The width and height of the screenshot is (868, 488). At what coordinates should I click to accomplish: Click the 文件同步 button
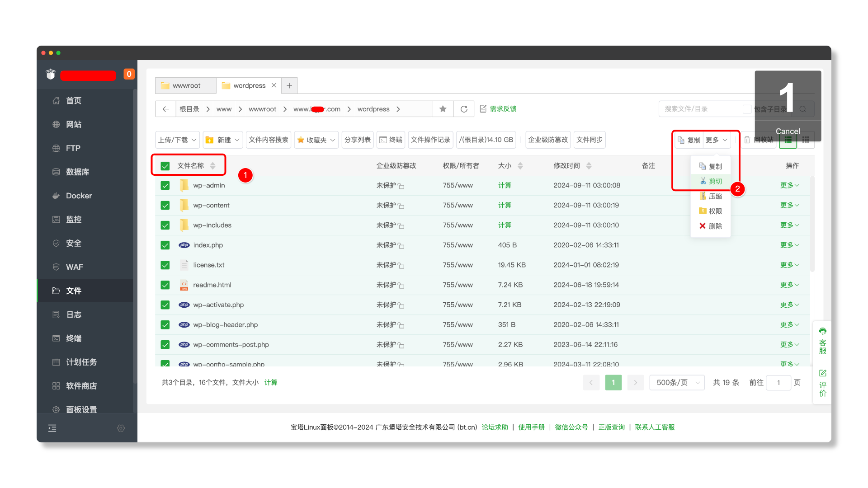click(x=590, y=140)
